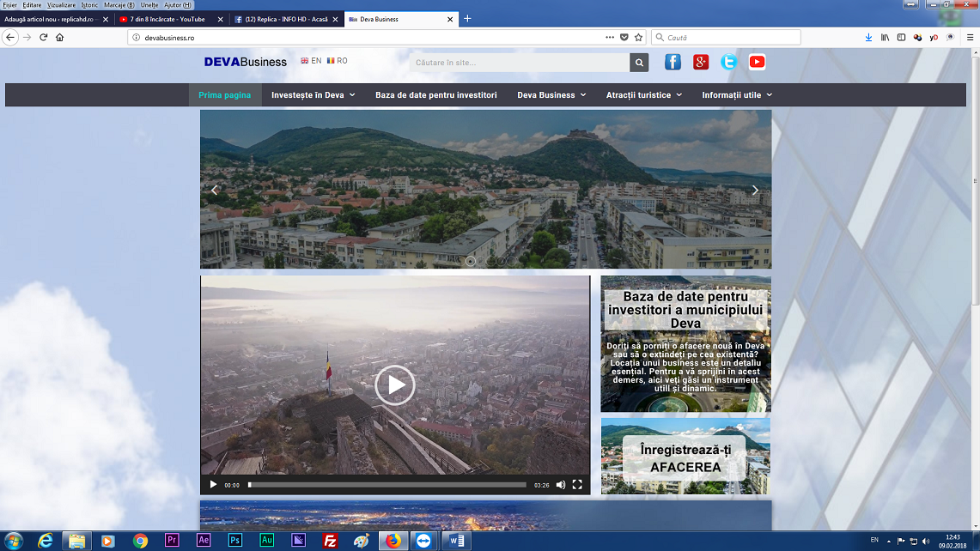980x551 pixels.
Task: Play the video with the center play button
Action: (x=395, y=385)
